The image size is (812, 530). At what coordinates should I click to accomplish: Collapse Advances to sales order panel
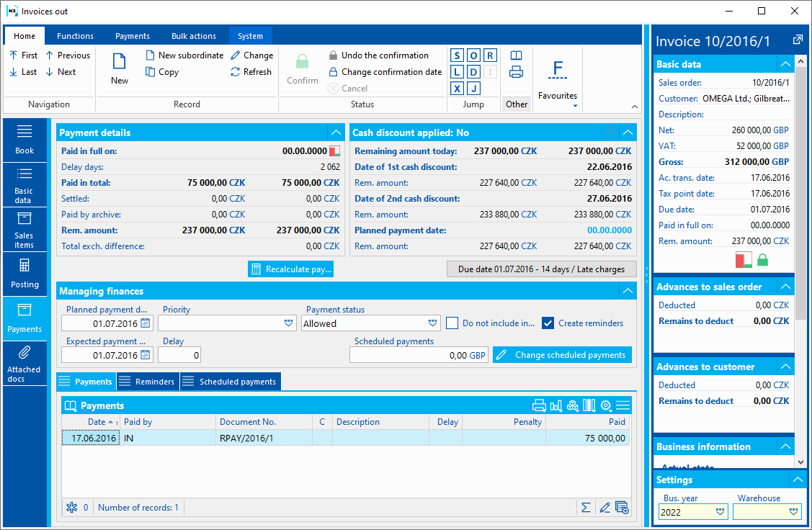point(785,287)
